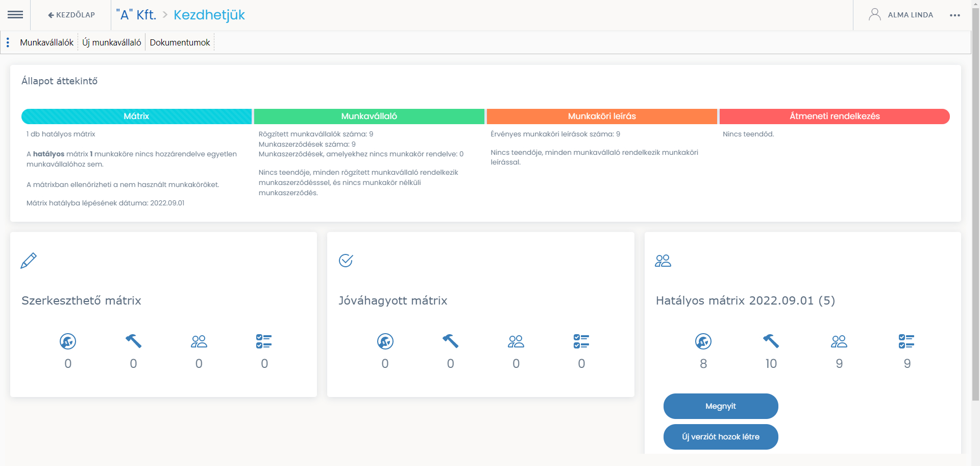Click the Megnyit button

[x=720, y=406]
